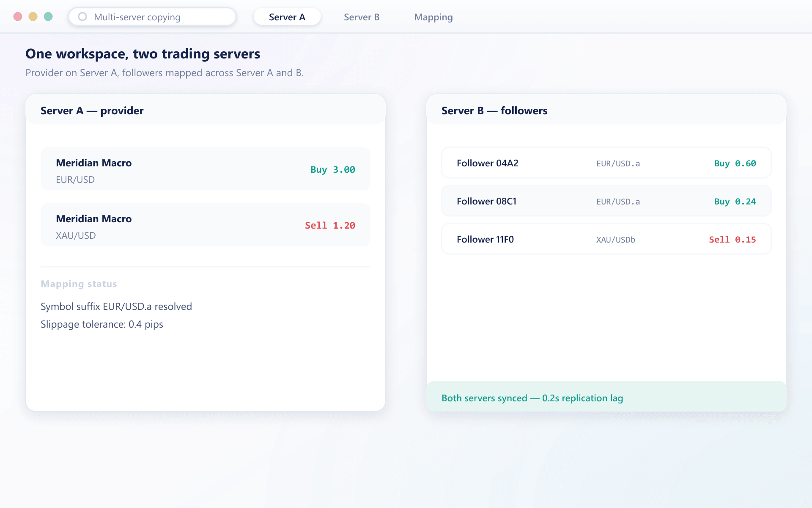Click the Buy 0.24 value
Viewport: 812px width, 508px height.
[735, 202]
